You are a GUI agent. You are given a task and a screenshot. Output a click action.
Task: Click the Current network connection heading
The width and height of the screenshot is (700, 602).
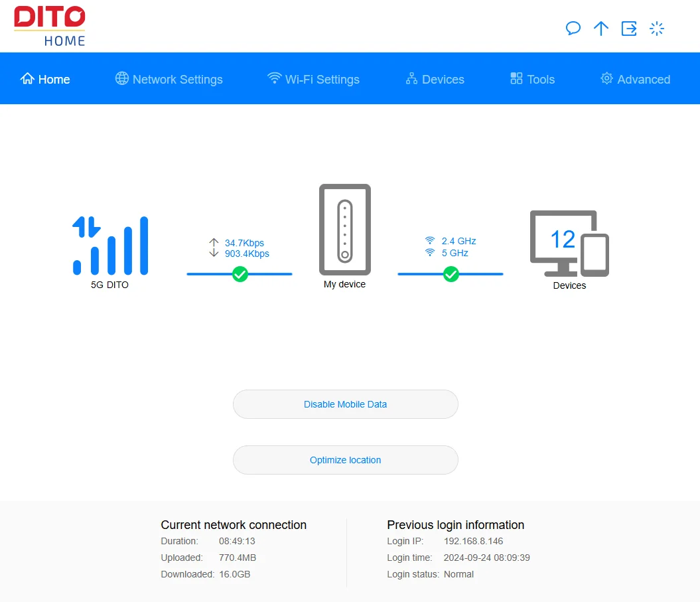click(234, 525)
